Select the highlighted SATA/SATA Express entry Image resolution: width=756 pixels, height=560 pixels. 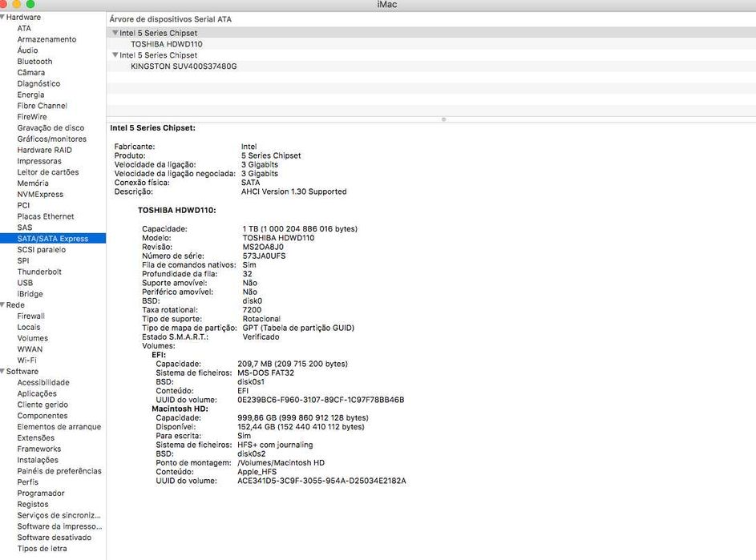pyautogui.click(x=53, y=239)
